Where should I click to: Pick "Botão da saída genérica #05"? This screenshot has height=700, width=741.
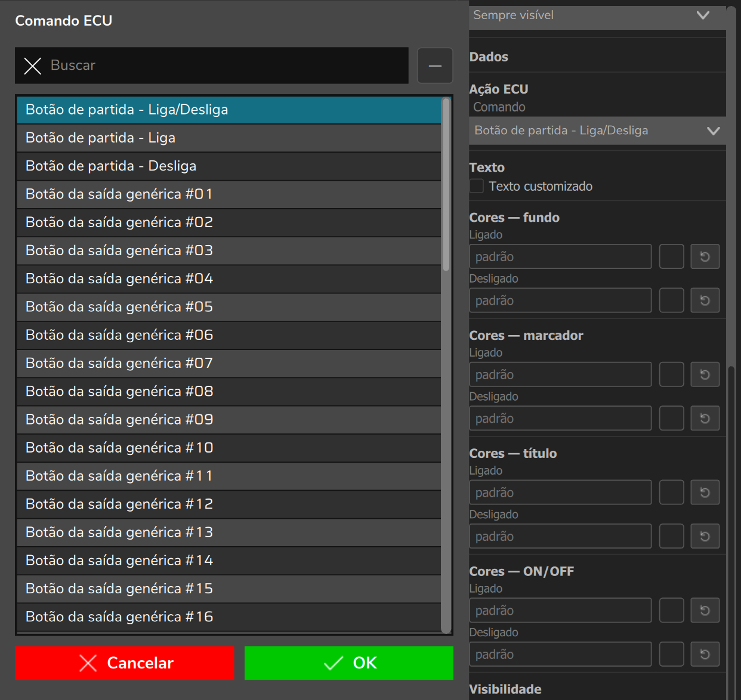click(229, 307)
